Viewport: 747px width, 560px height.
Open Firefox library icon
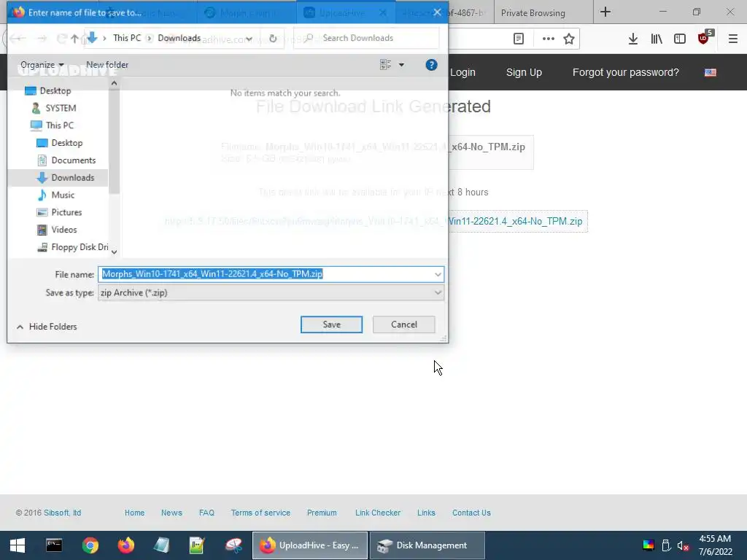657,39
